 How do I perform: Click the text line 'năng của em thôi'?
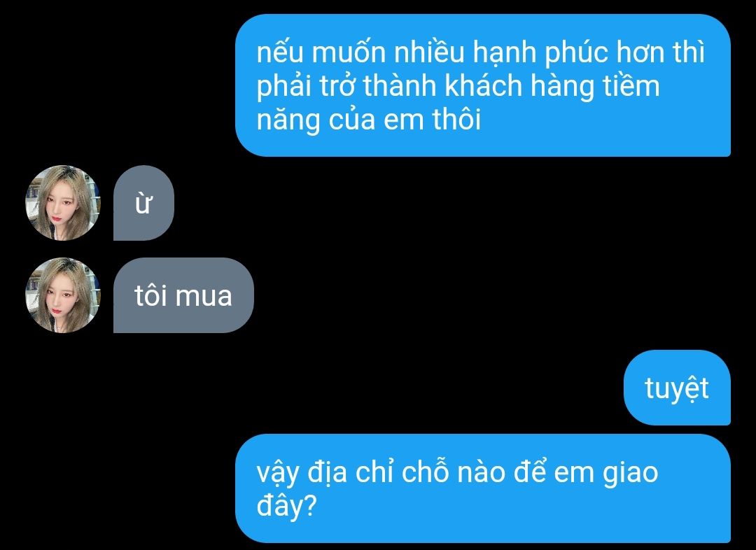tap(369, 119)
